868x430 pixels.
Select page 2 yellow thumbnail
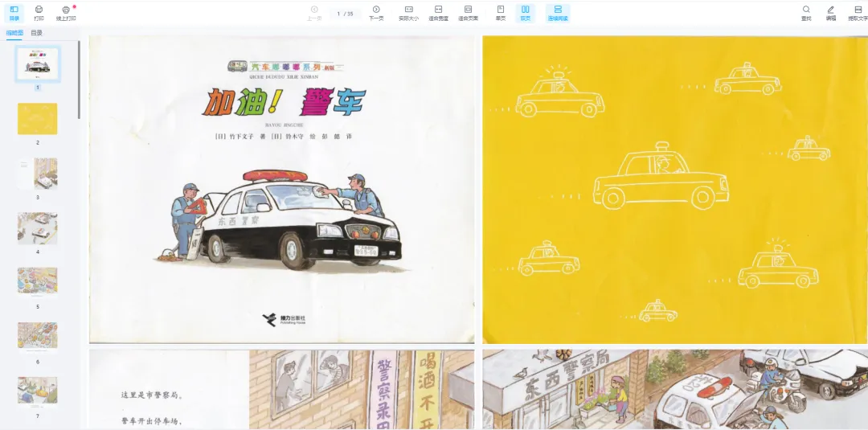pyautogui.click(x=38, y=118)
